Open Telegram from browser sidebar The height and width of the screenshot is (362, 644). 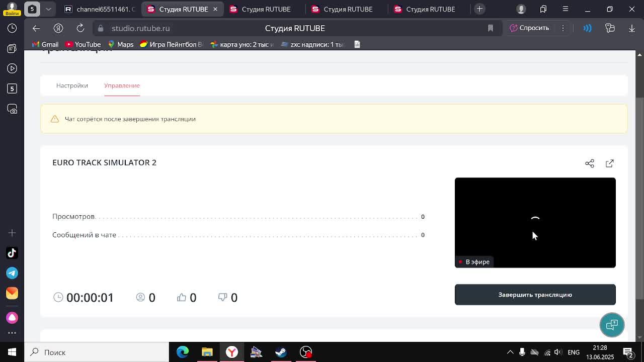point(12,273)
